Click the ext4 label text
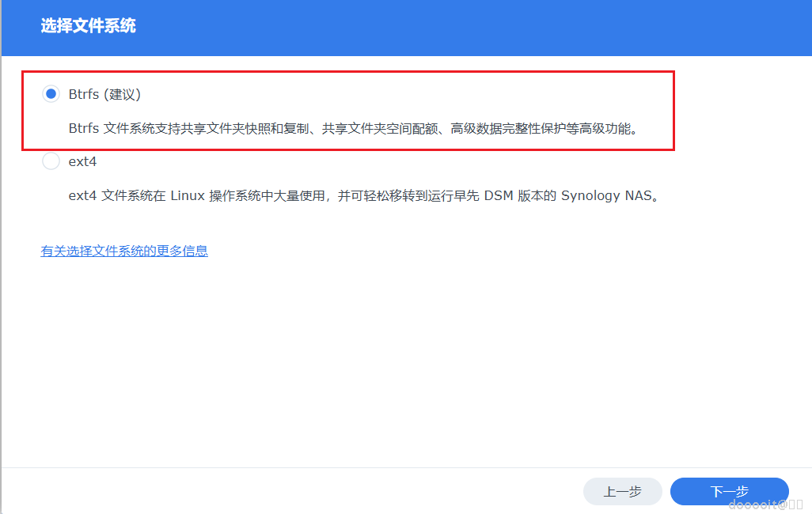Image resolution: width=812 pixels, height=514 pixels. 83,161
